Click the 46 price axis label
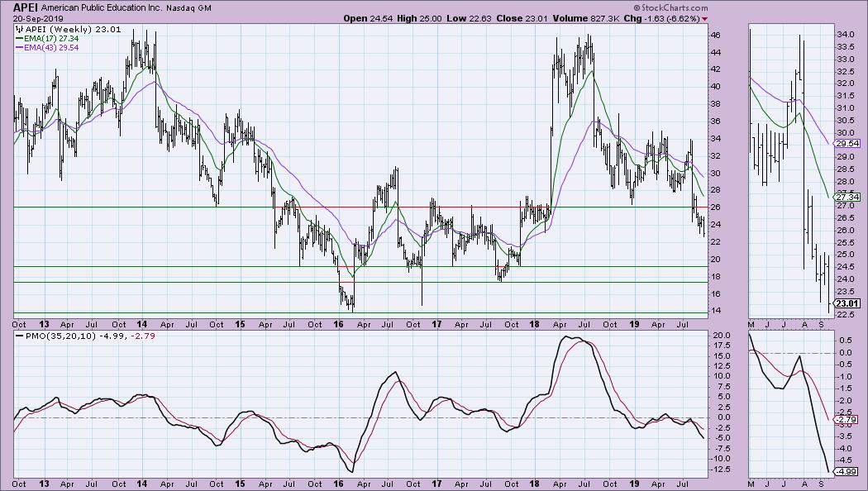This screenshot has height=491, width=868. pyautogui.click(x=715, y=35)
